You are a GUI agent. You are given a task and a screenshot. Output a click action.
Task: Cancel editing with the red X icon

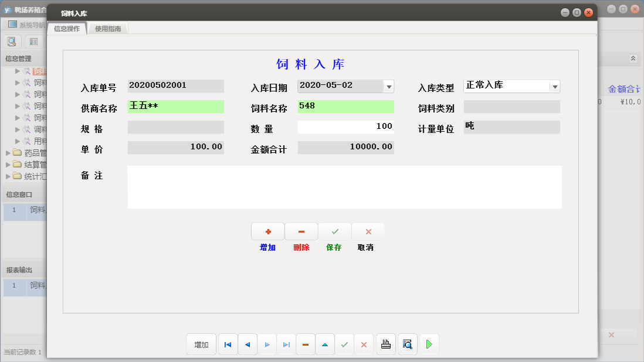[364, 344]
